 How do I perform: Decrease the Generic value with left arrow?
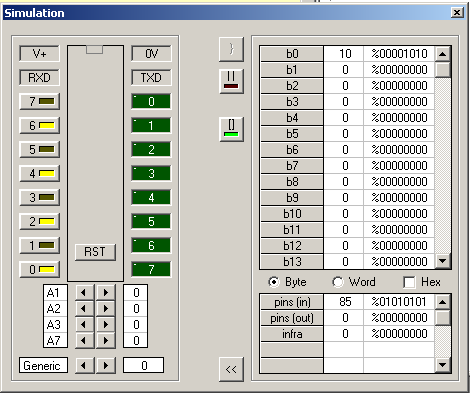pos(85,365)
